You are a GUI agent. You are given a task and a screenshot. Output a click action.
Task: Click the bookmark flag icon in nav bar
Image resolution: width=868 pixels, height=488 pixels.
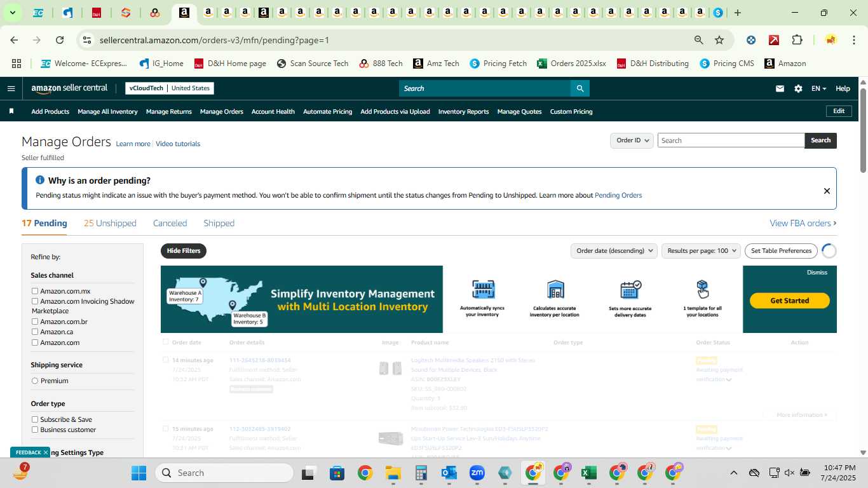pos(11,111)
